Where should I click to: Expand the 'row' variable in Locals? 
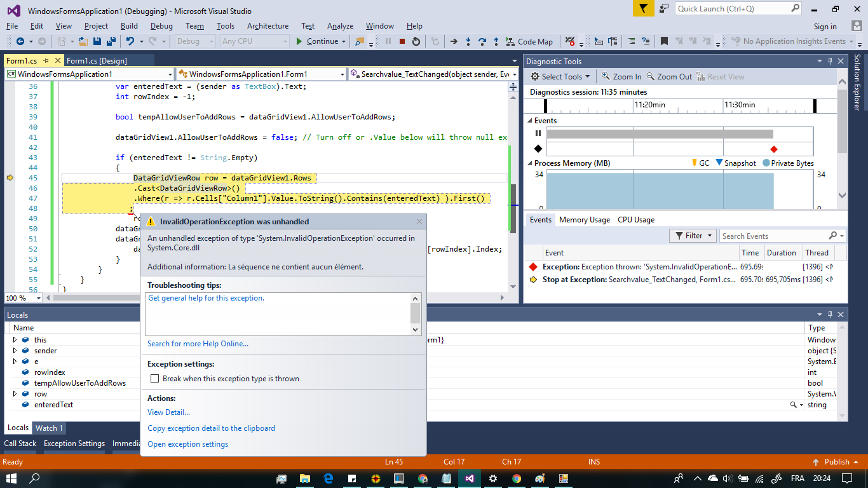15,394
